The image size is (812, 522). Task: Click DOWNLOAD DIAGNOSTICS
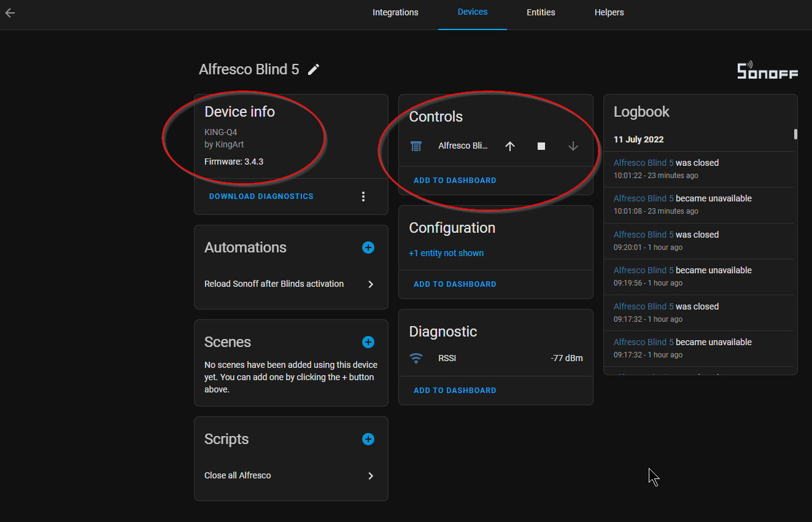(261, 196)
